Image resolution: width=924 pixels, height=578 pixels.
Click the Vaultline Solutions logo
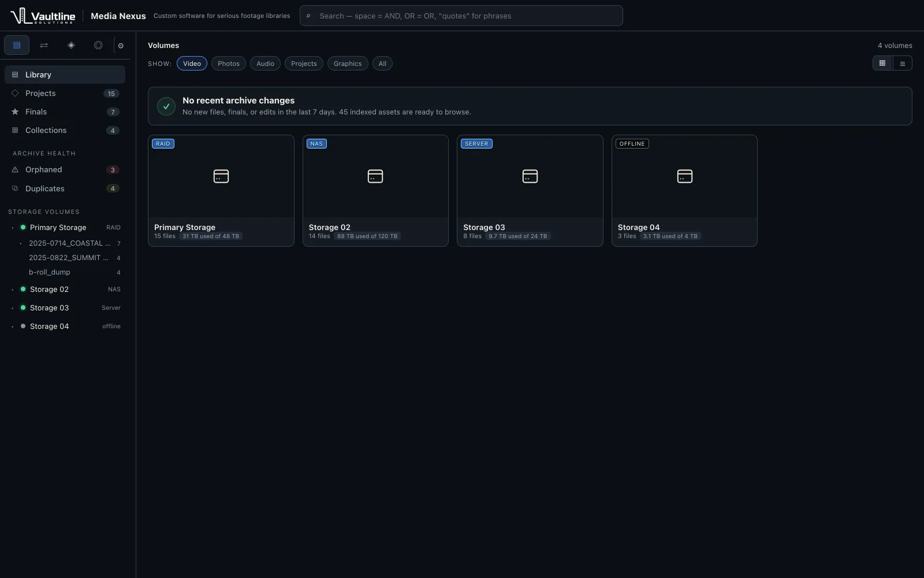coord(43,16)
